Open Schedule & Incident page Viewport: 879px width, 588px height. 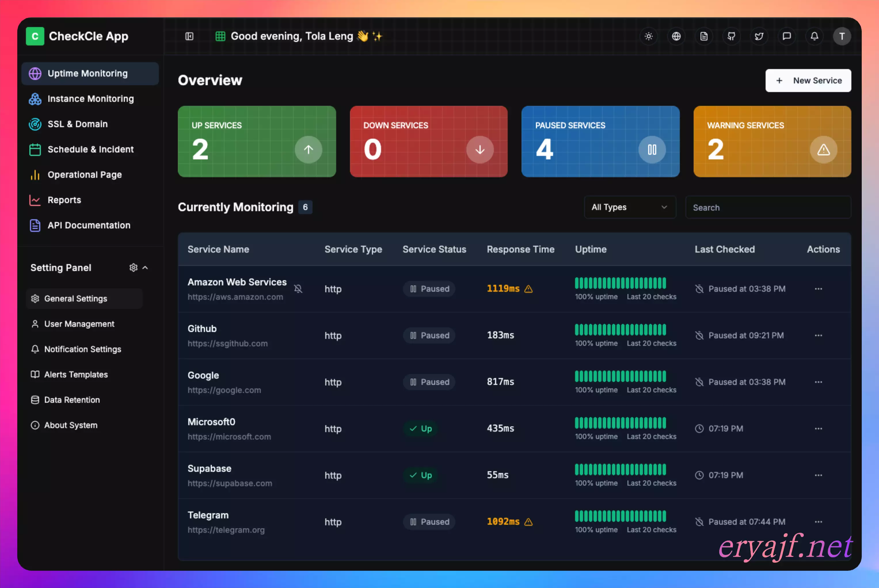pyautogui.click(x=90, y=149)
